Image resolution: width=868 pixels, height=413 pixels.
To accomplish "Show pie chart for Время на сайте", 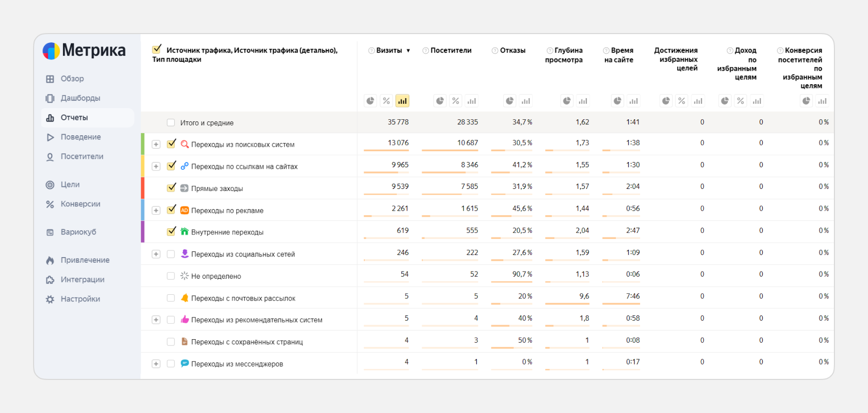I will point(617,101).
